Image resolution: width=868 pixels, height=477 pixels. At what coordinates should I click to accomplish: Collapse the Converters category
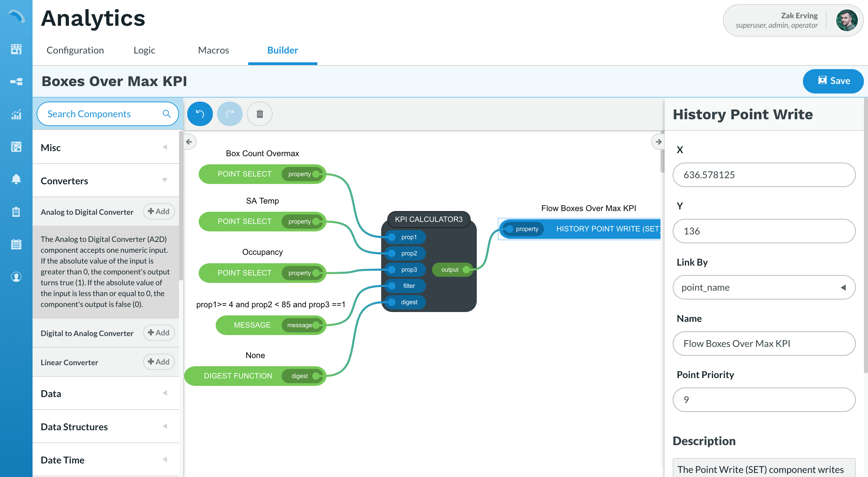coord(165,181)
